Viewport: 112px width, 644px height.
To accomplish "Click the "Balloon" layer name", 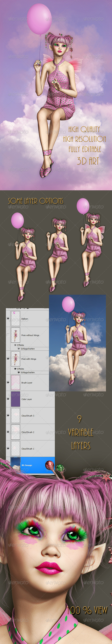I will [x=25, y=319].
